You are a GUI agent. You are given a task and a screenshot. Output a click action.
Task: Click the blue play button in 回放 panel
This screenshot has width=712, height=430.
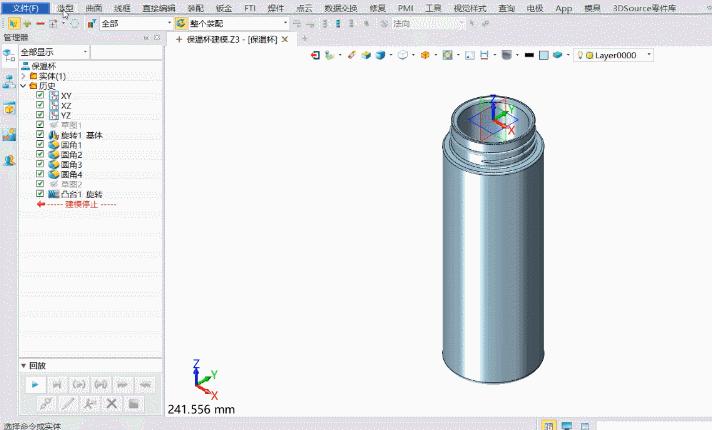point(35,385)
